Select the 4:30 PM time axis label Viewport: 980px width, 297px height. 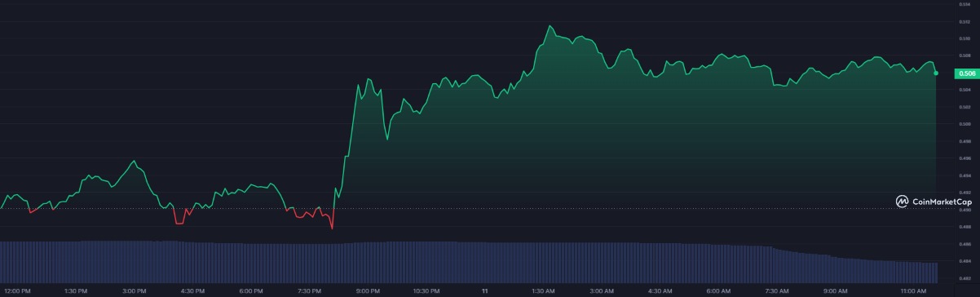[192, 291]
